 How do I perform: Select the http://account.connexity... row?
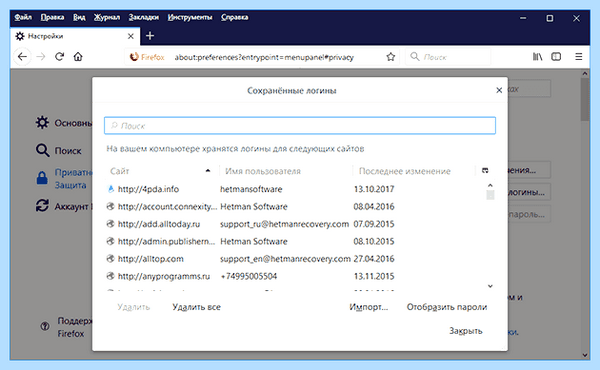click(296, 207)
